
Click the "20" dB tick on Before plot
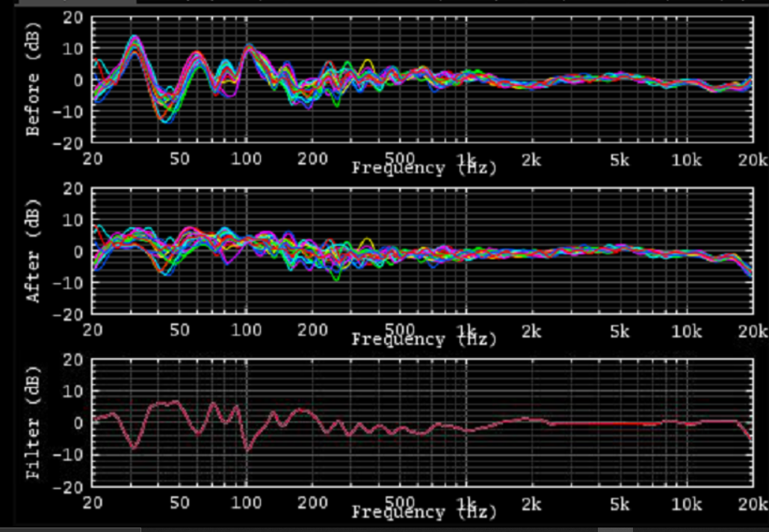tap(73, 18)
